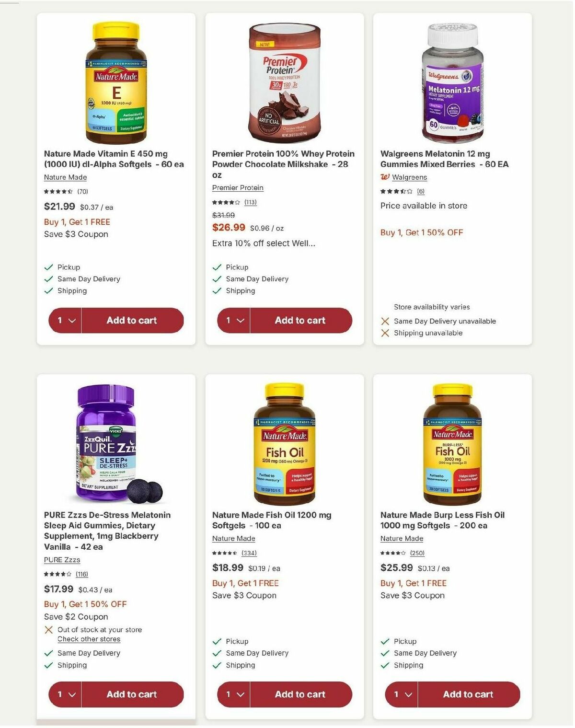Open the (113) reviews link for Premier Protein
Viewport: 575px width, 728px height.
click(x=251, y=202)
